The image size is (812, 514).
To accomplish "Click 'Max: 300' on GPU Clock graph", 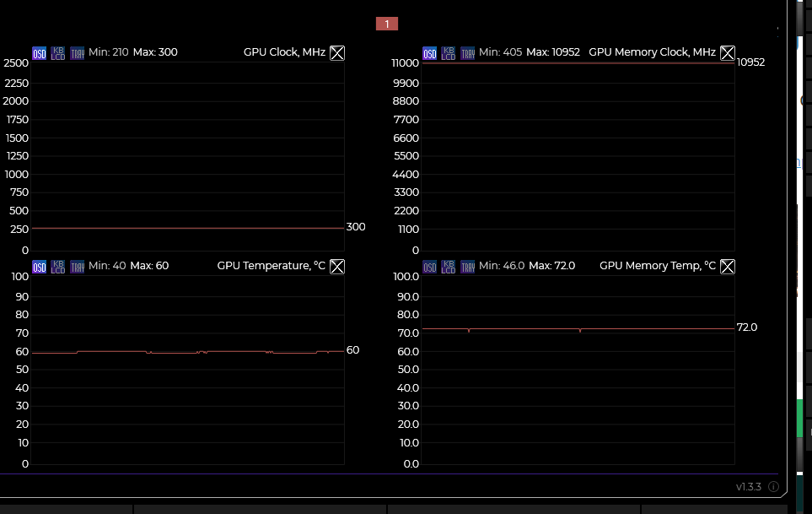I will [x=155, y=52].
